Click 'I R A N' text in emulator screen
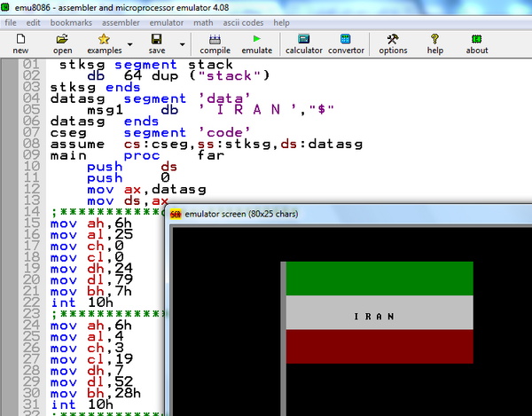 click(374, 317)
